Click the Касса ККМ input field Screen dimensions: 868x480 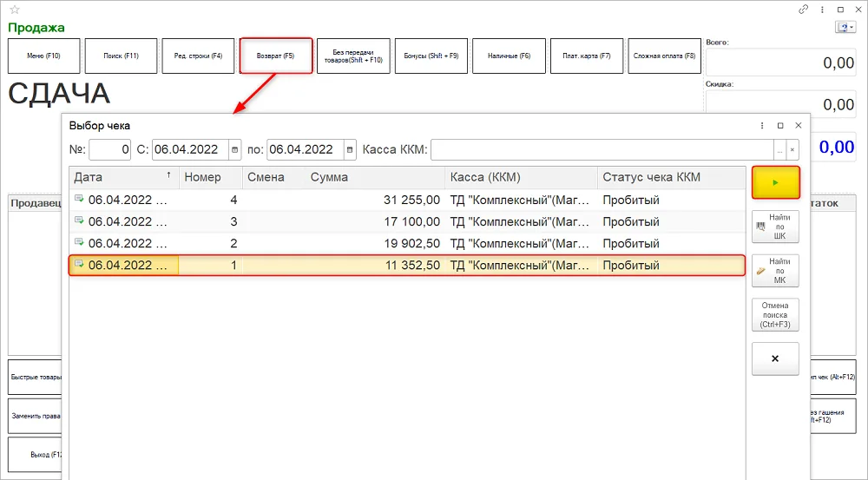(x=602, y=149)
